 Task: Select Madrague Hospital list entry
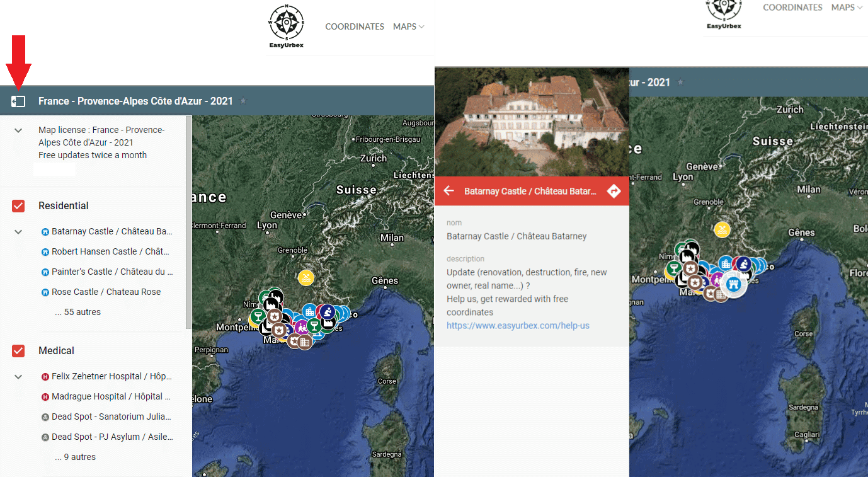[x=111, y=396]
